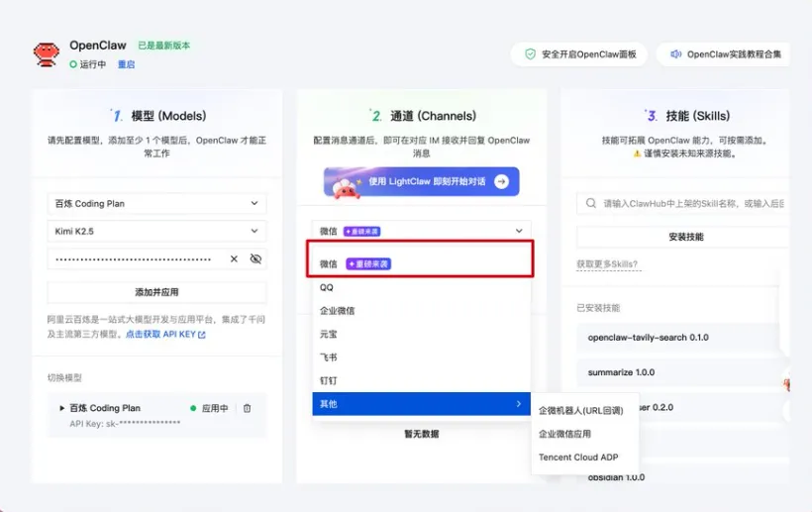The width and height of the screenshot is (812, 512).
Task: Choose Tencent Cloud ADP from the submenu
Action: click(x=585, y=458)
